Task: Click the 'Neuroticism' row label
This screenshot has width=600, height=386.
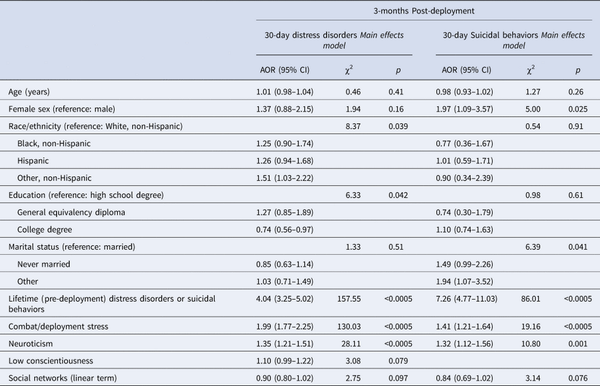Action: pos(31,344)
